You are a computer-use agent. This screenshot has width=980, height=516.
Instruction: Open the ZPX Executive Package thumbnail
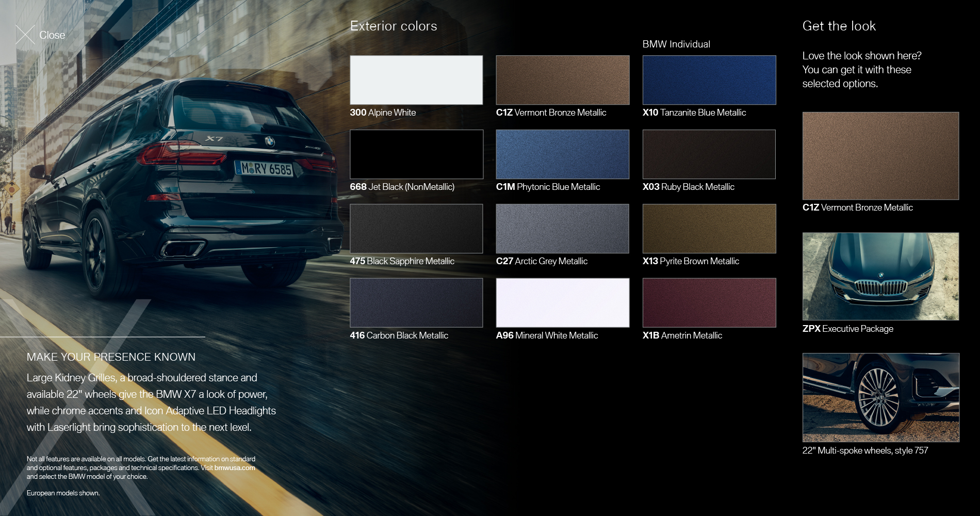click(x=880, y=277)
